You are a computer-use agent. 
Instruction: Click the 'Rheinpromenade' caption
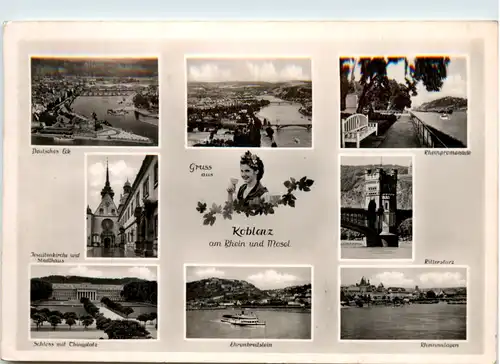447,153
